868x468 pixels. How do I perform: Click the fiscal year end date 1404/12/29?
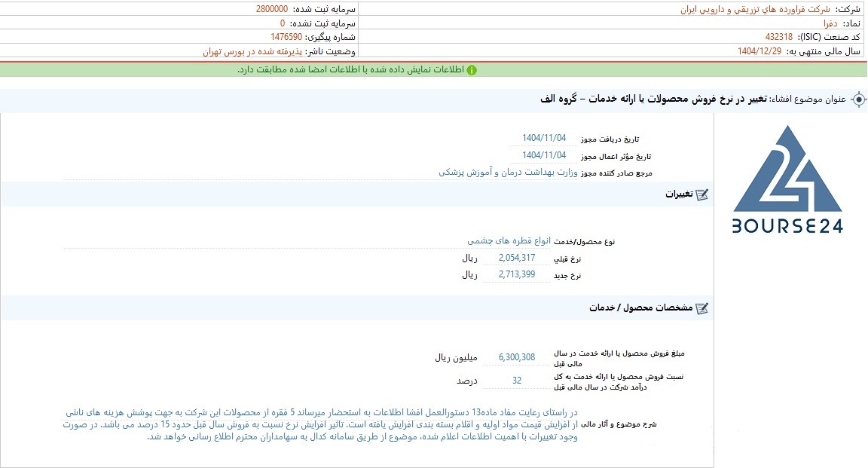759,51
